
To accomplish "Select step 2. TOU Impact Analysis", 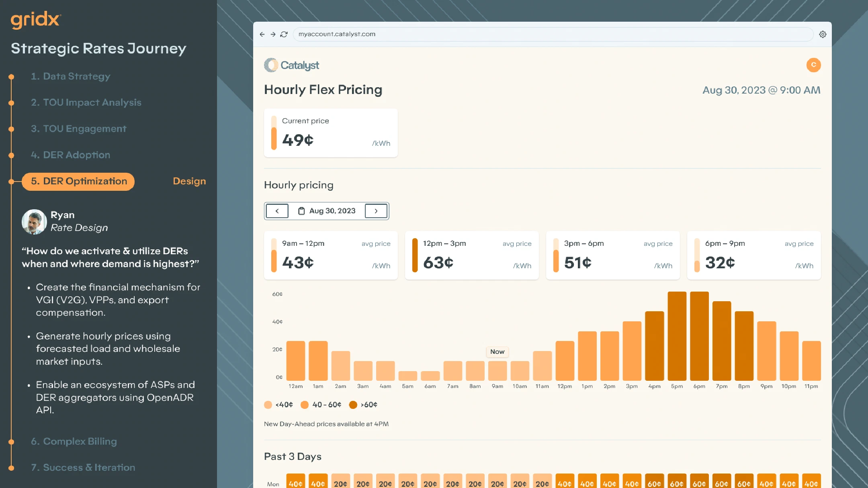I will [86, 102].
